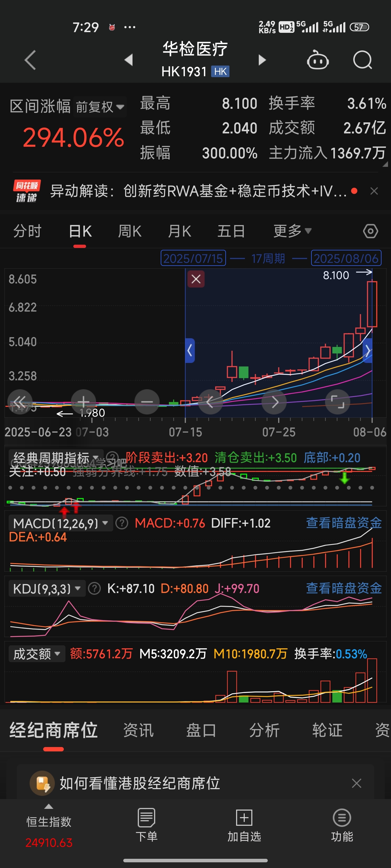Switch to 分析 tab

264,730
